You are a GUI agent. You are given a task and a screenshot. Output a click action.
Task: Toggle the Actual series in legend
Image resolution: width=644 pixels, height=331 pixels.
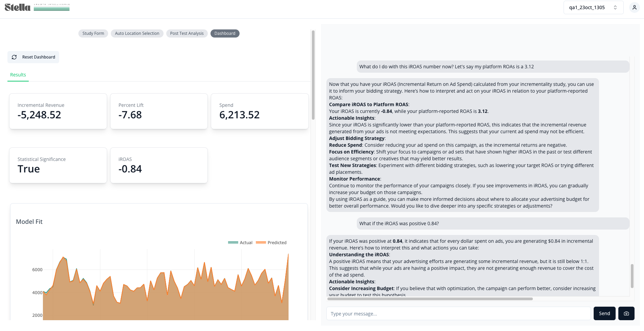(x=240, y=242)
